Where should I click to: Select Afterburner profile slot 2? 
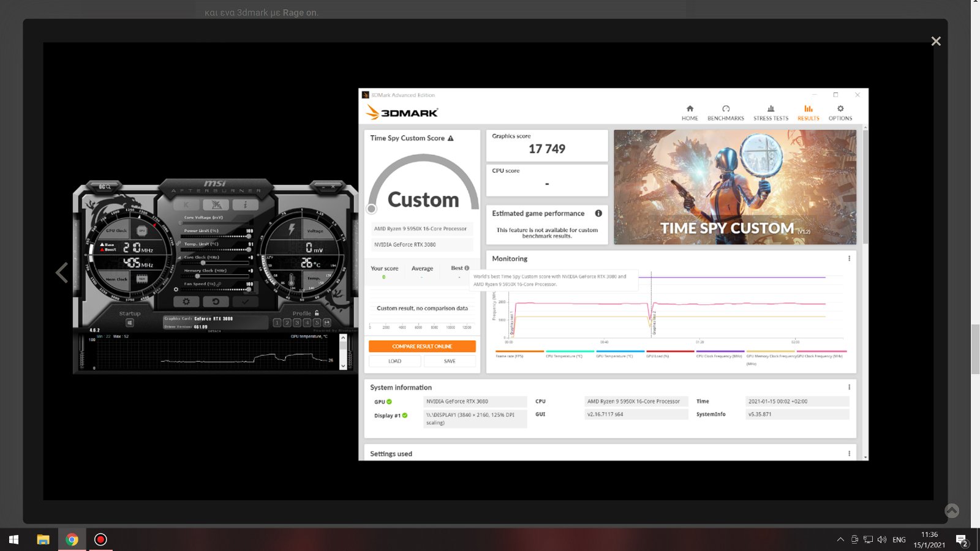pos(287,323)
